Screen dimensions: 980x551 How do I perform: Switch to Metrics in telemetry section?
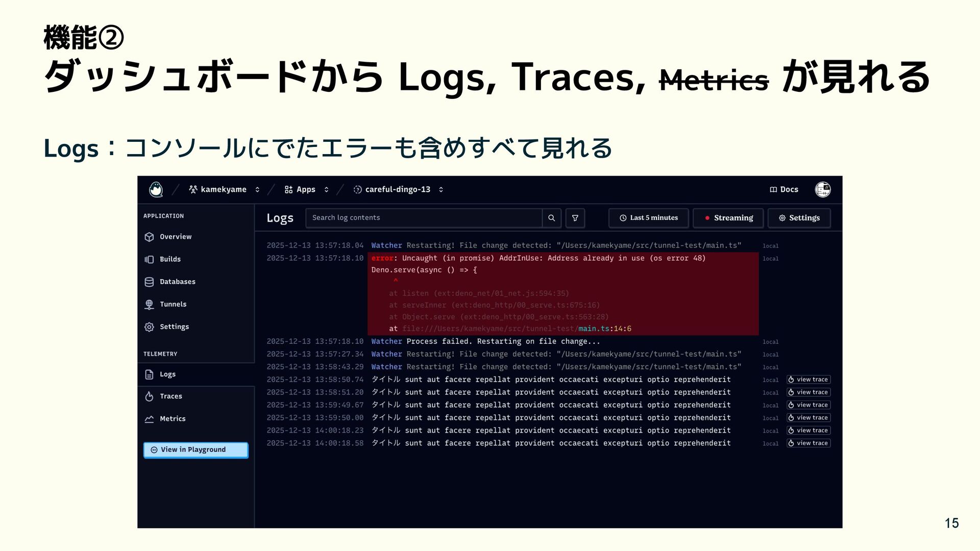(x=172, y=419)
